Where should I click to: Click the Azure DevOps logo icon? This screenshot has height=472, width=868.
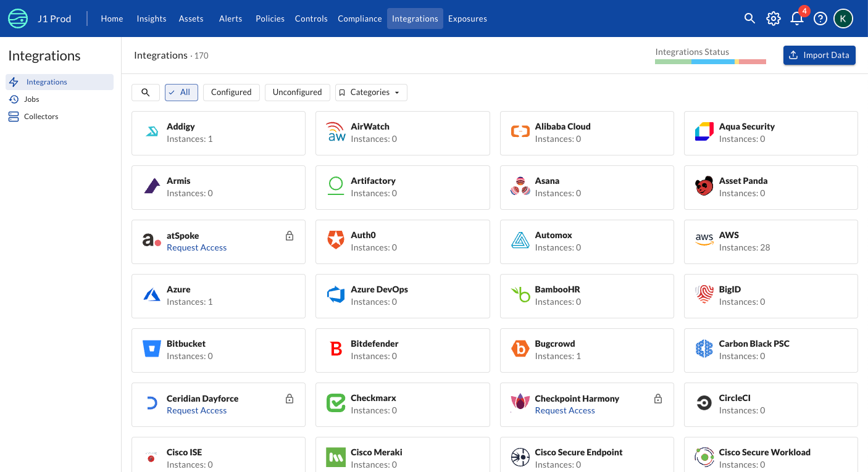tap(336, 295)
